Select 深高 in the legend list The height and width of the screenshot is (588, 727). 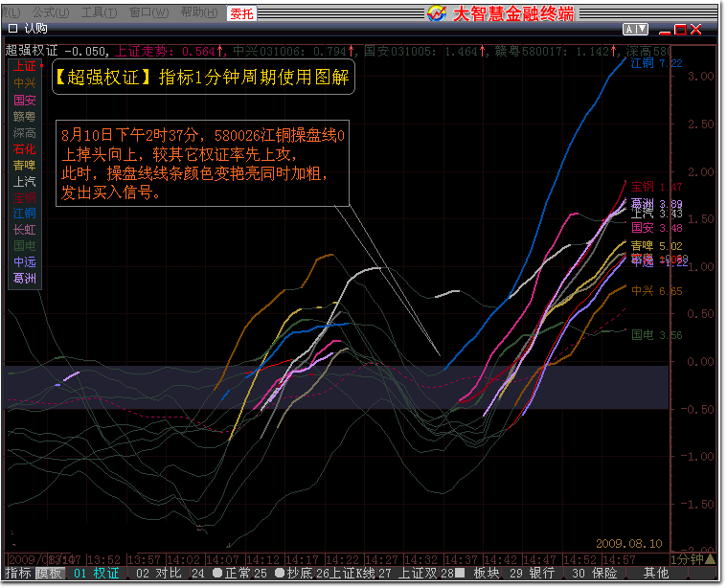coord(25,133)
